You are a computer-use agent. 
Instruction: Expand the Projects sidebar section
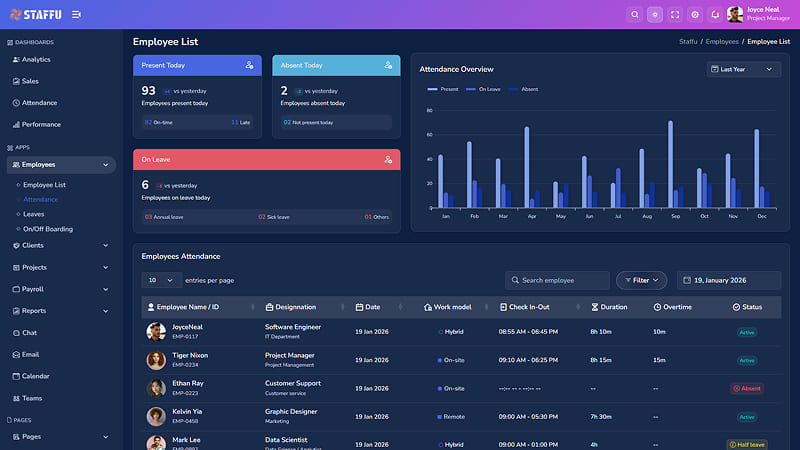tap(61, 267)
